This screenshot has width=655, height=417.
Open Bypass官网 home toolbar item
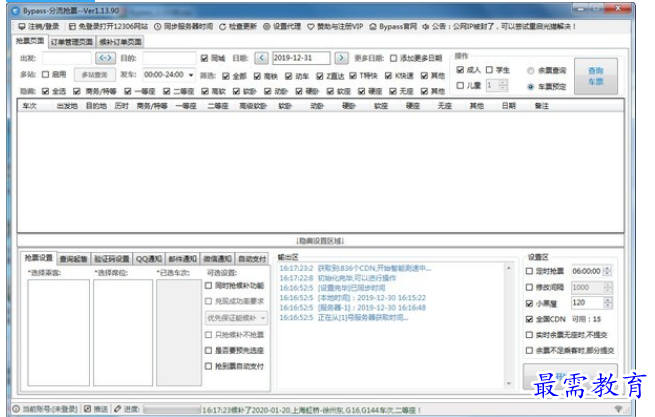pos(393,26)
